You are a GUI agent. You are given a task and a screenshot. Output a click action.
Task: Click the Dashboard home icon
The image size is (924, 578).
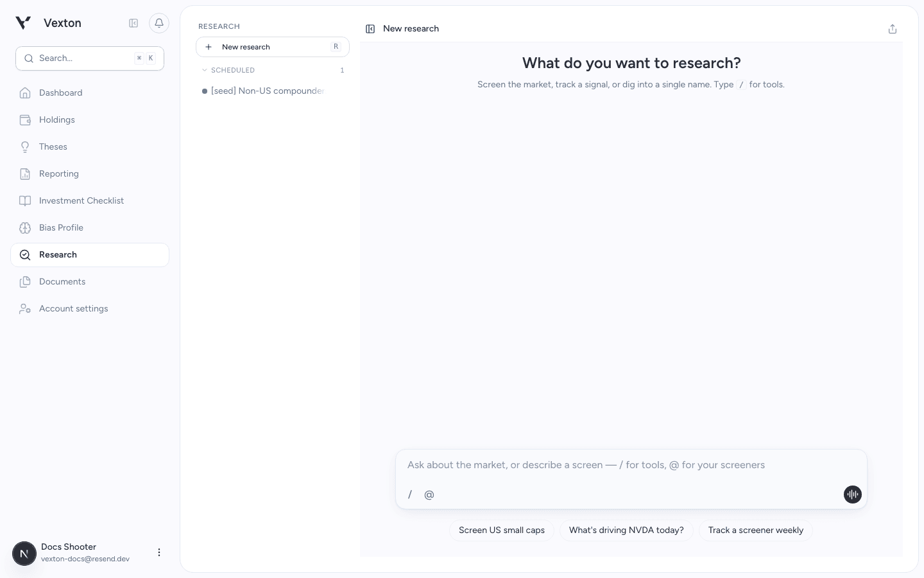25,93
